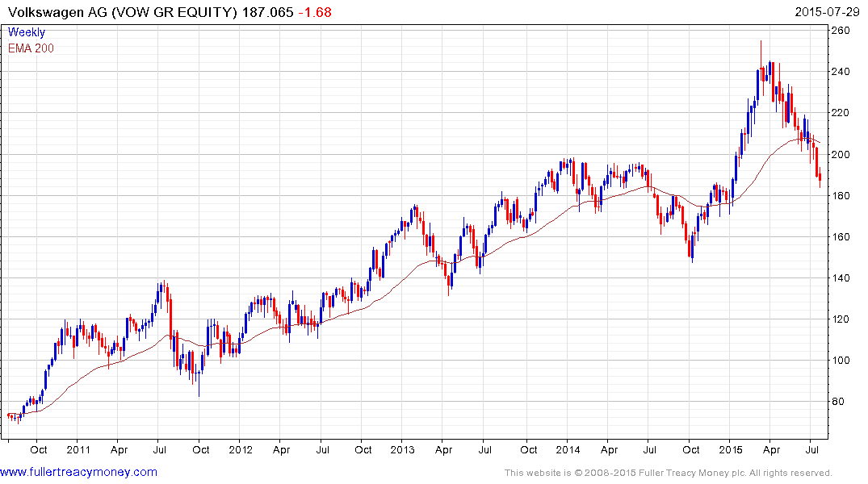Click the copyright notice for Fuller Treacy Money
Viewport: 868px width, 484px height.
pyautogui.click(x=669, y=473)
